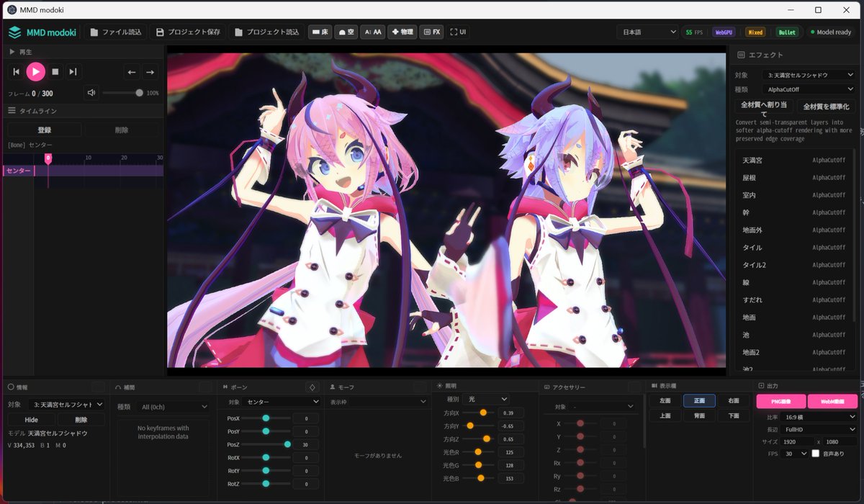Collapse the 再生 playback section
This screenshot has height=504, width=864.
click(82, 52)
